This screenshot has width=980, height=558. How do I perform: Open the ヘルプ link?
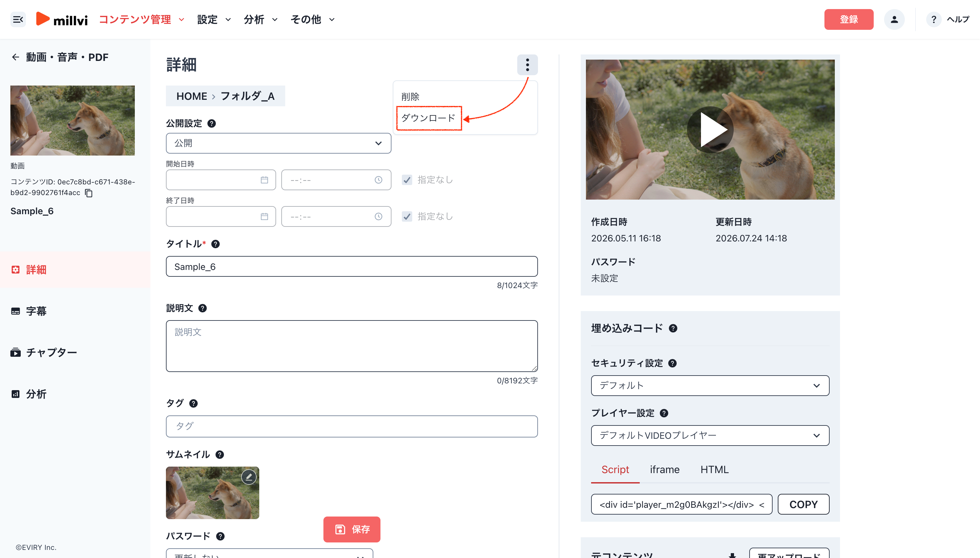point(958,19)
